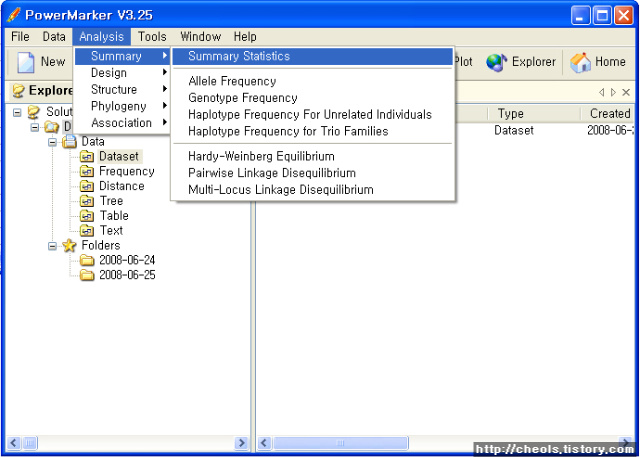Maximize the PowerMarker window
The width and height of the screenshot is (640, 457).
602,16
